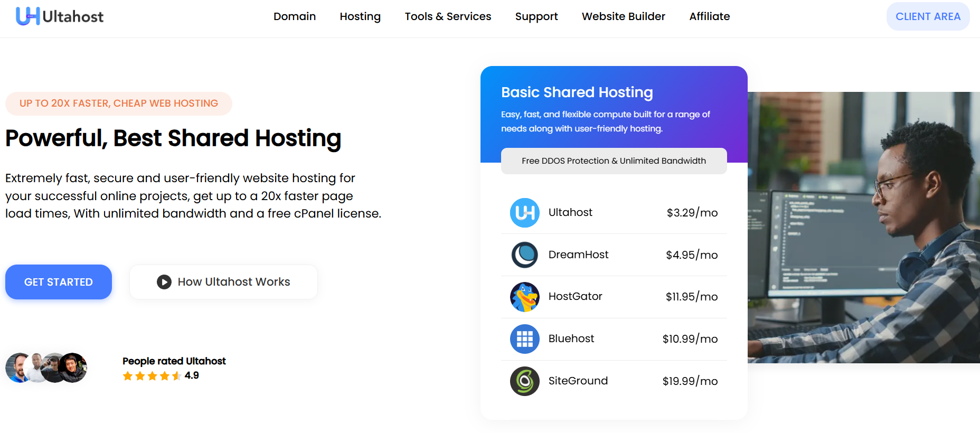Click the CLIENT AREA button
The image size is (980, 433).
928,16
